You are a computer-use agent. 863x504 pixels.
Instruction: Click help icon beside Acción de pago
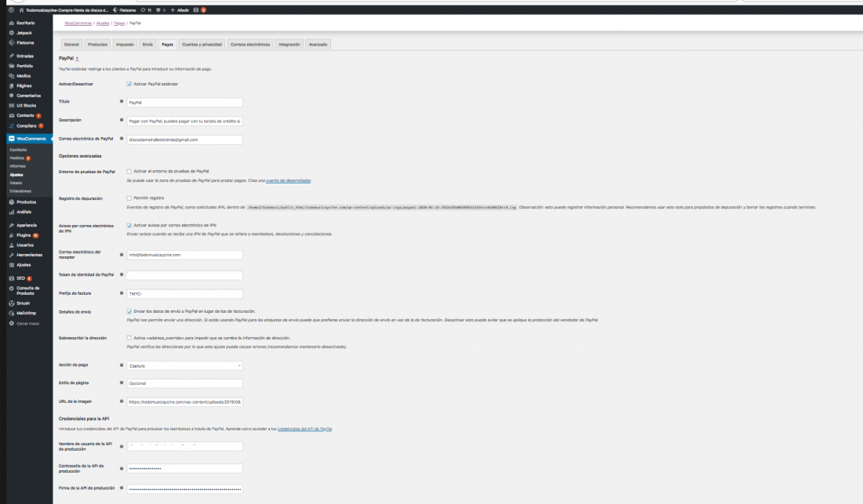[122, 365]
